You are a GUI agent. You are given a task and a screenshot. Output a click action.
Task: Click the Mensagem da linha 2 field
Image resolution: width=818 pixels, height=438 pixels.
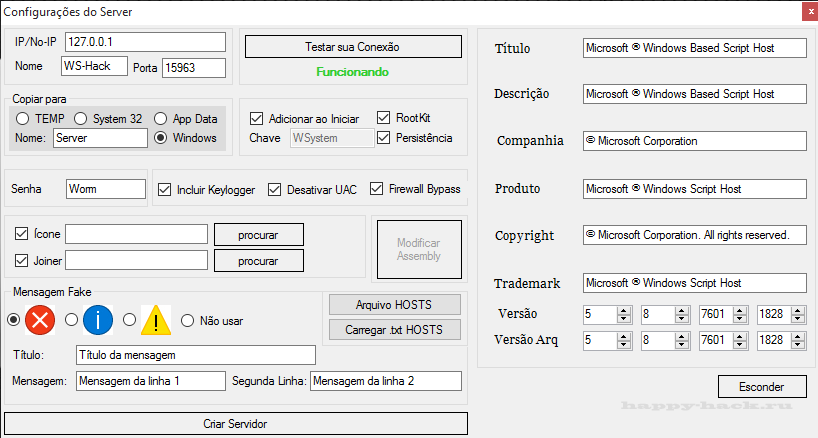coord(386,381)
